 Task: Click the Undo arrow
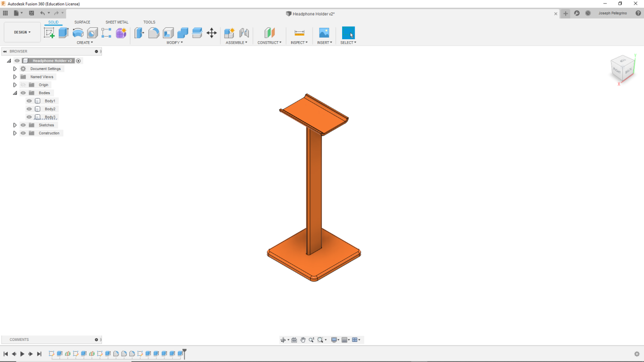[x=43, y=13]
